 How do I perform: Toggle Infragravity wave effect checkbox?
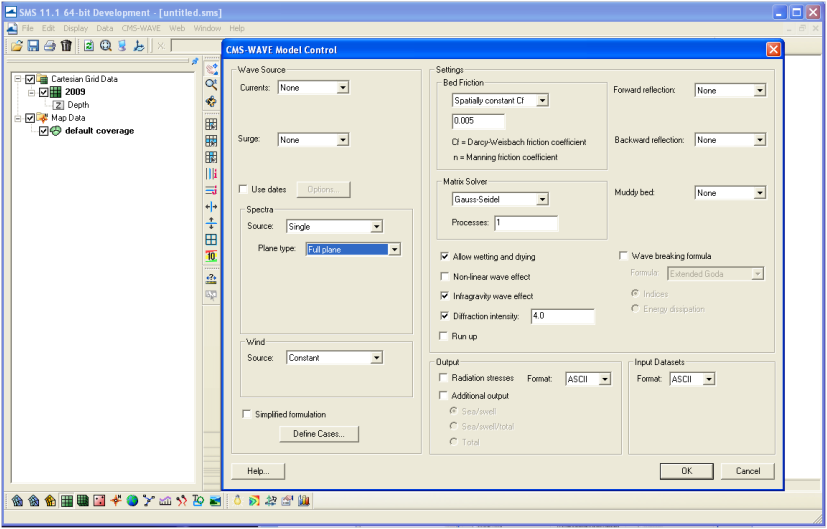(x=445, y=296)
